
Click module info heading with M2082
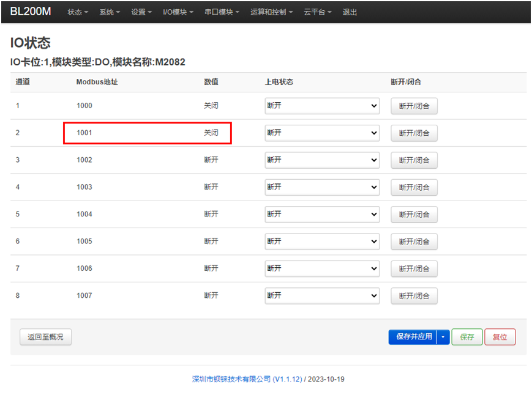[x=98, y=62]
